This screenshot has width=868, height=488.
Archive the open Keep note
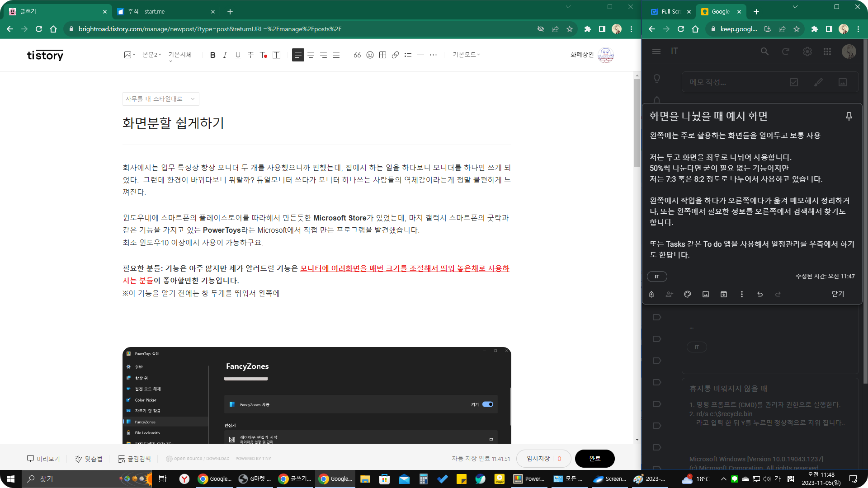pyautogui.click(x=724, y=294)
